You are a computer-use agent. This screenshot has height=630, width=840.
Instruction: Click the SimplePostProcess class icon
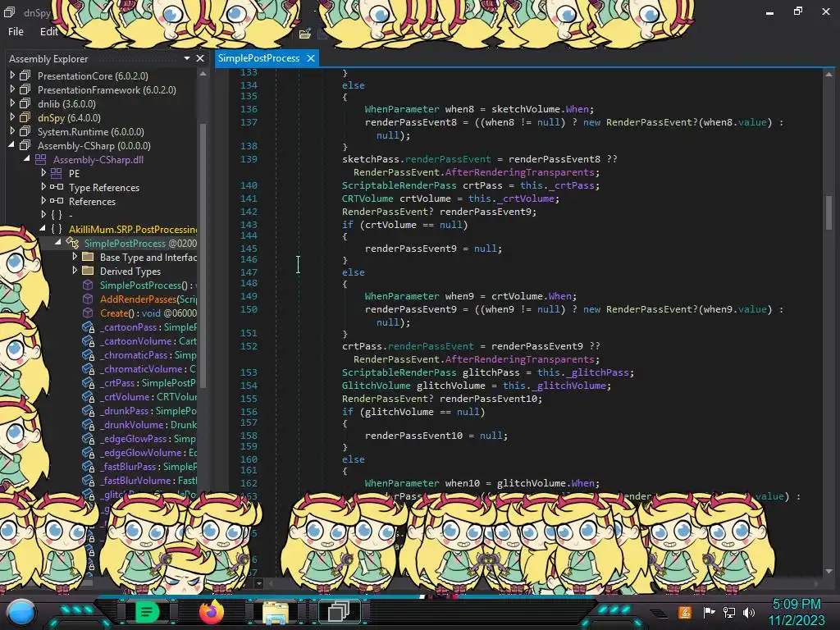point(72,243)
